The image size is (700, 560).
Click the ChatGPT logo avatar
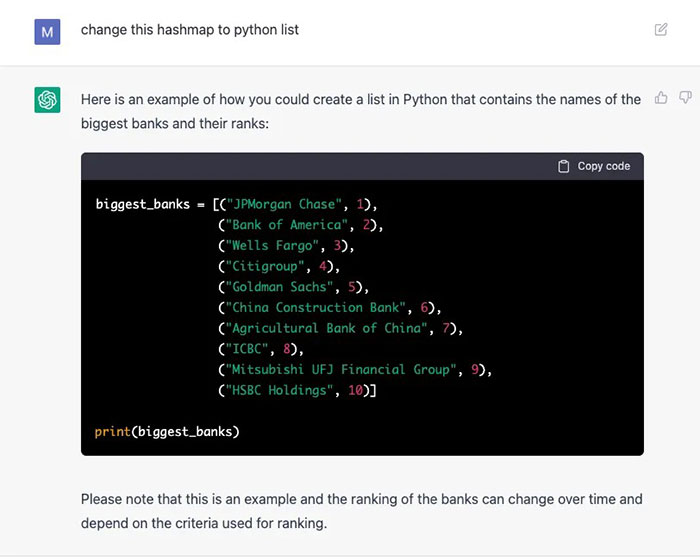[48, 100]
